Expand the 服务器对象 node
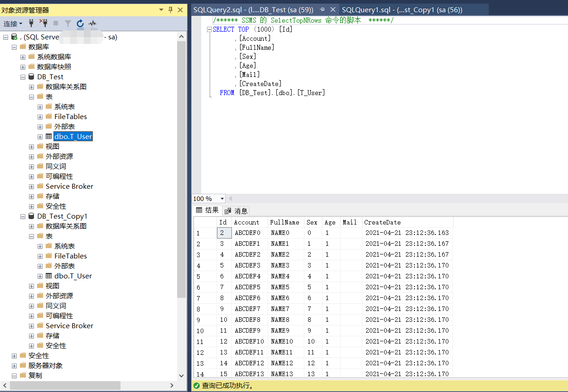 14,366
